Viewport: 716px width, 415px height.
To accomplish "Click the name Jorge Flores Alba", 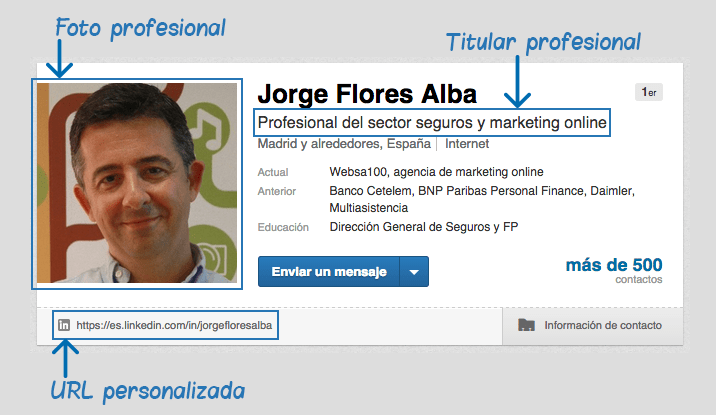I will (x=367, y=94).
